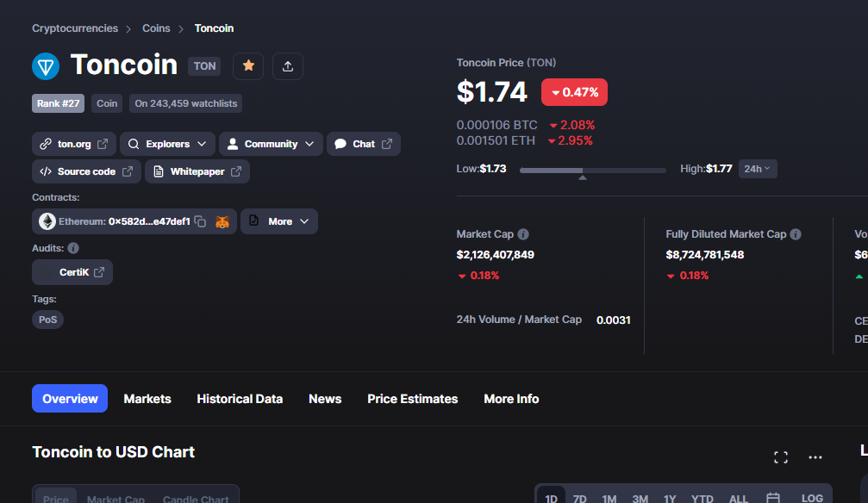Click the Ethereum 0×582d...e47def1 address text
The image size is (868, 503).
pyautogui.click(x=124, y=221)
